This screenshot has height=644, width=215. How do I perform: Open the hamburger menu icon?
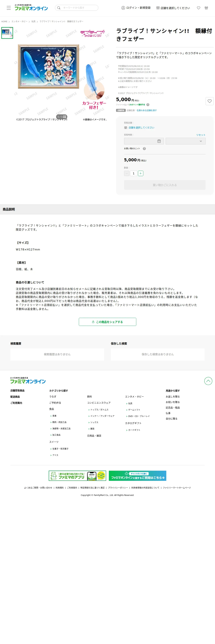pos(9,8)
